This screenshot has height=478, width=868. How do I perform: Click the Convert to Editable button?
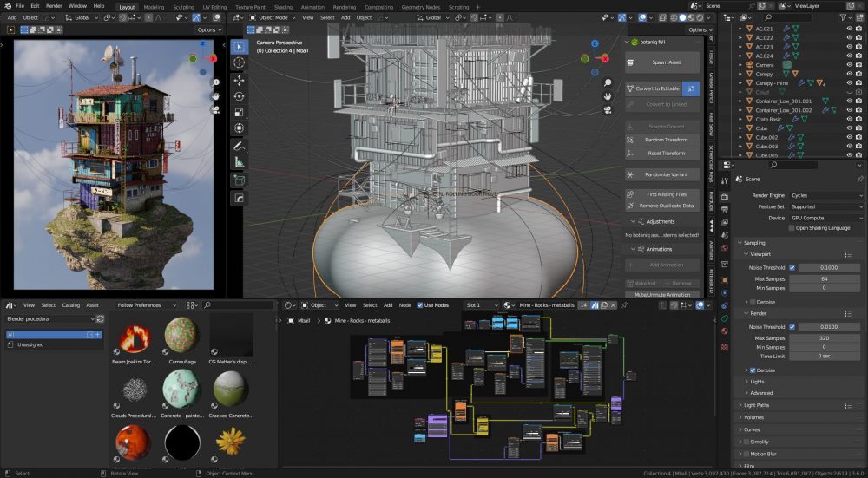tap(654, 88)
